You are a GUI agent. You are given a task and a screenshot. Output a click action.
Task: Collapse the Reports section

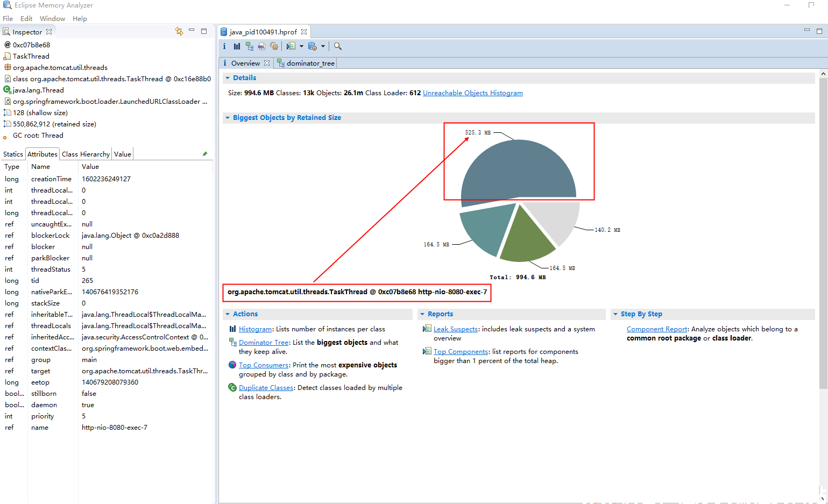tap(422, 314)
